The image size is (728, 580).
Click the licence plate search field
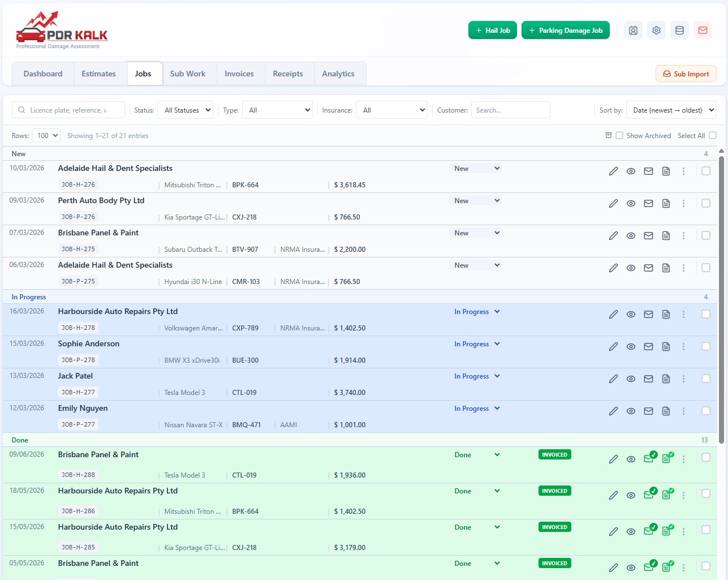click(x=68, y=110)
